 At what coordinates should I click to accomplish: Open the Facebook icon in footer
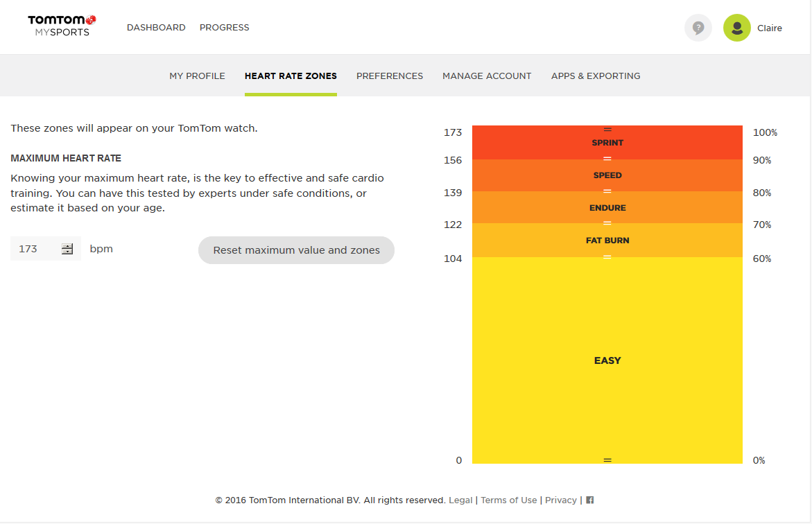[x=590, y=500]
